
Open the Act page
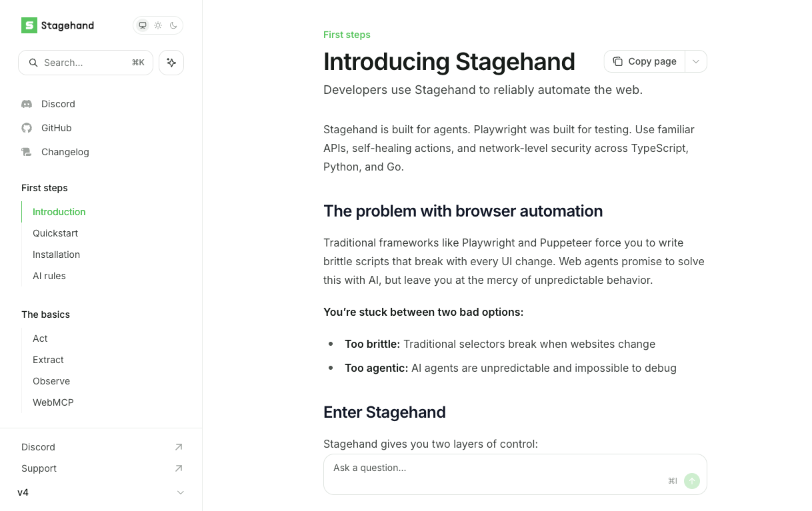tap(40, 338)
